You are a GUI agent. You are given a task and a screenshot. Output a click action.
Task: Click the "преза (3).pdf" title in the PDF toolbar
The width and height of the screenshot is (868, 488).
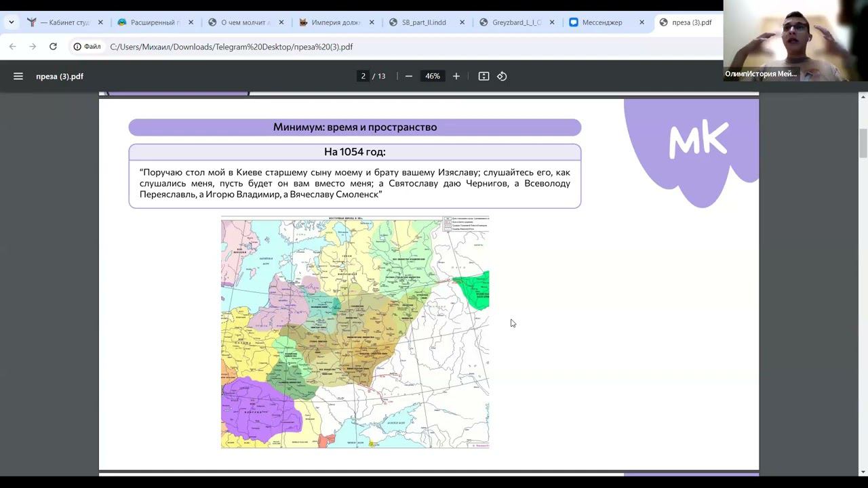click(60, 77)
